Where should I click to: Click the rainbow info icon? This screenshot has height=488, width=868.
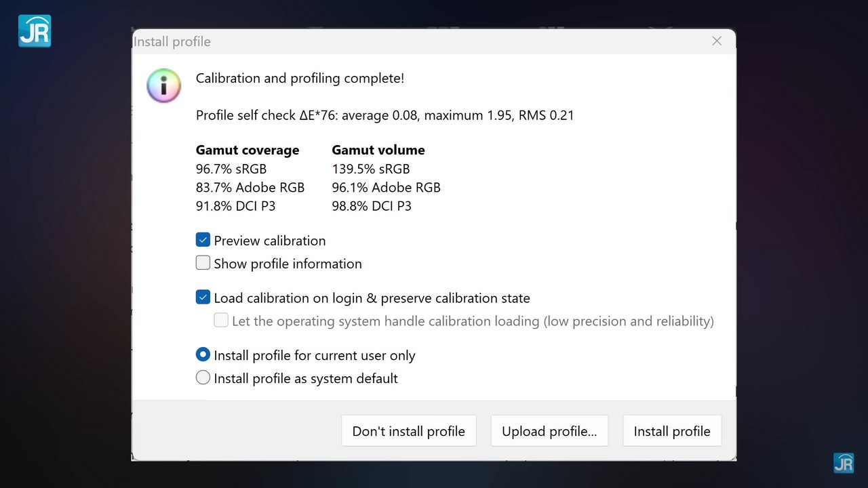point(163,86)
